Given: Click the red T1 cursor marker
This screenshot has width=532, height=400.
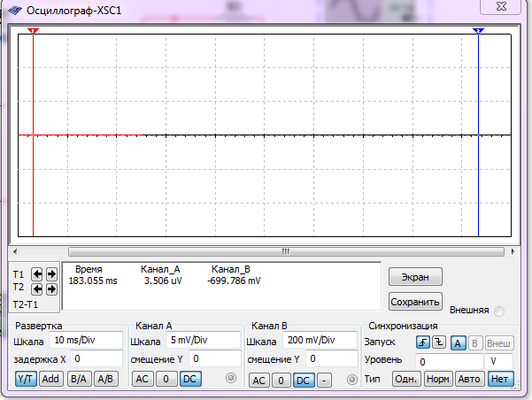Looking at the screenshot, I should pos(33,31).
